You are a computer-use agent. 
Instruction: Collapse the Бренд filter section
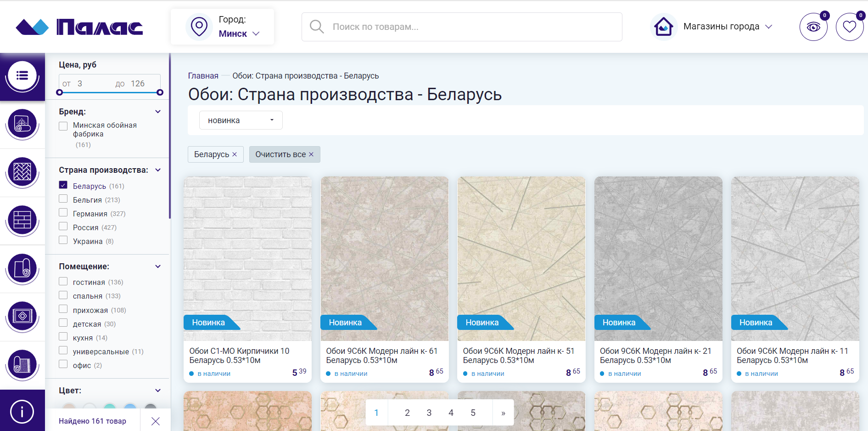pos(158,112)
